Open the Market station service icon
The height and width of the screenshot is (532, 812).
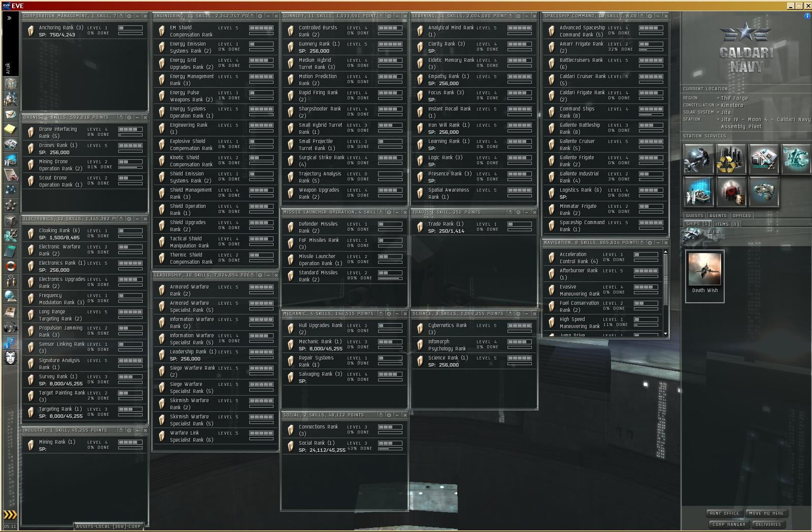763,159
